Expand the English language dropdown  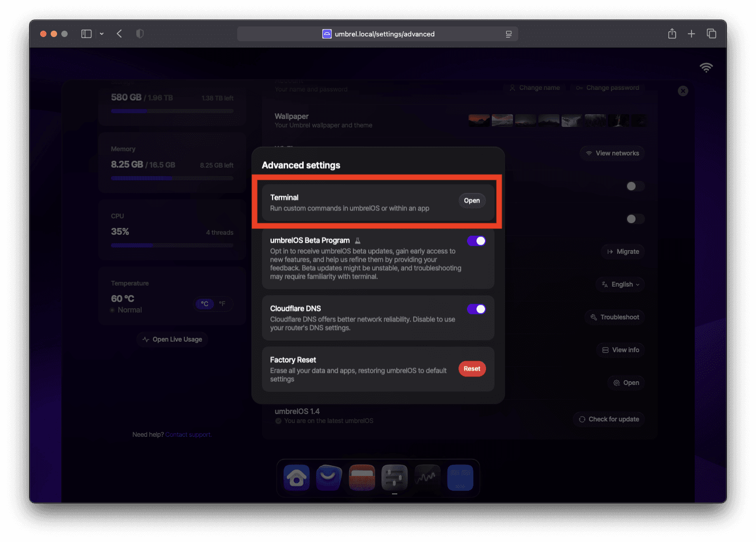click(621, 284)
